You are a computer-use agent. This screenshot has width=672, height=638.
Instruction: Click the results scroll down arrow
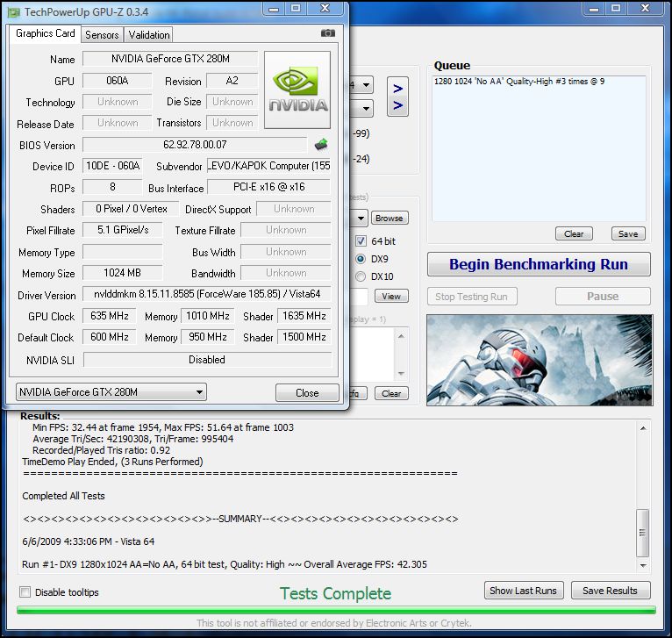tap(643, 565)
